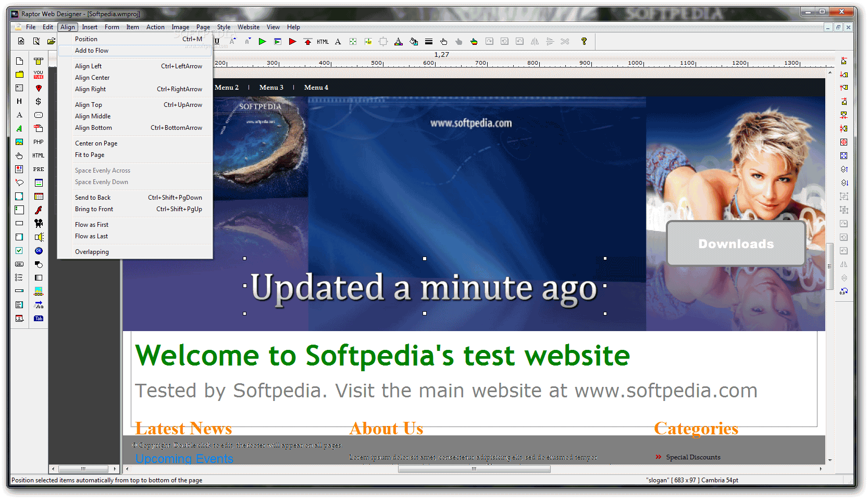Click the reset rotation 0.0 icon
Screen dimensions: 868x499
(x=844, y=291)
